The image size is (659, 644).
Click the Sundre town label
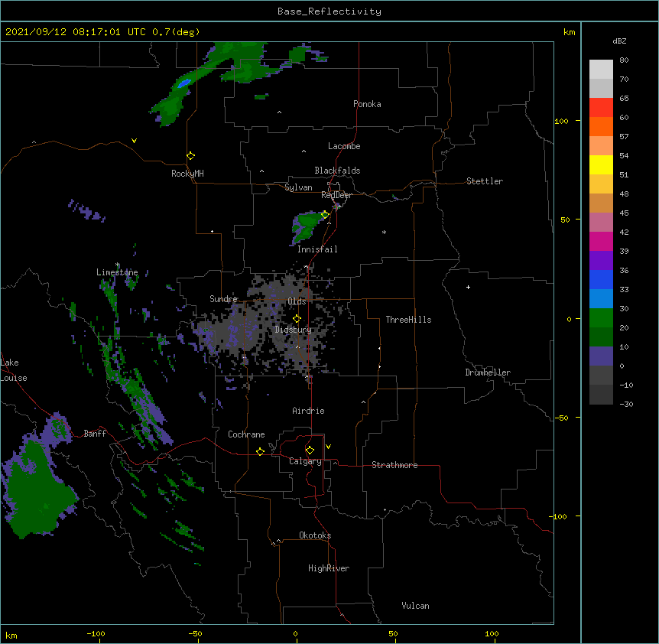pos(223,299)
